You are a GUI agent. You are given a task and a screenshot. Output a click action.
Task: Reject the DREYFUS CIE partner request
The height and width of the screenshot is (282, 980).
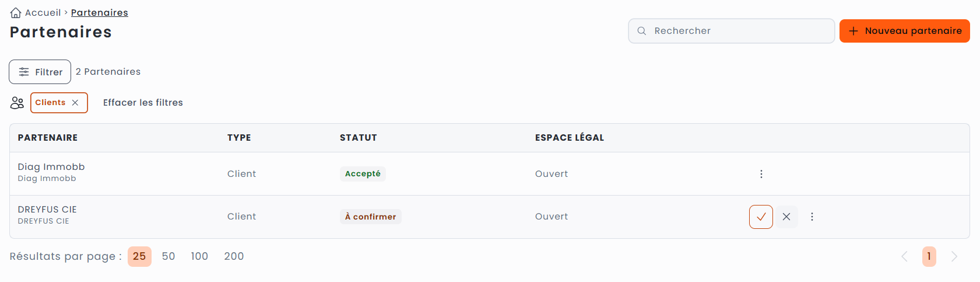click(x=786, y=217)
